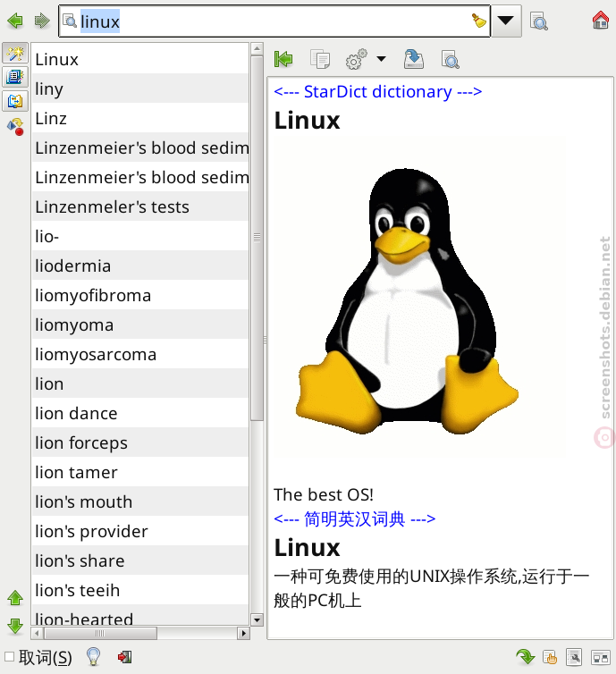Click the green curved arrow icon in the bottom bar
The width and height of the screenshot is (616, 674).
[526, 657]
